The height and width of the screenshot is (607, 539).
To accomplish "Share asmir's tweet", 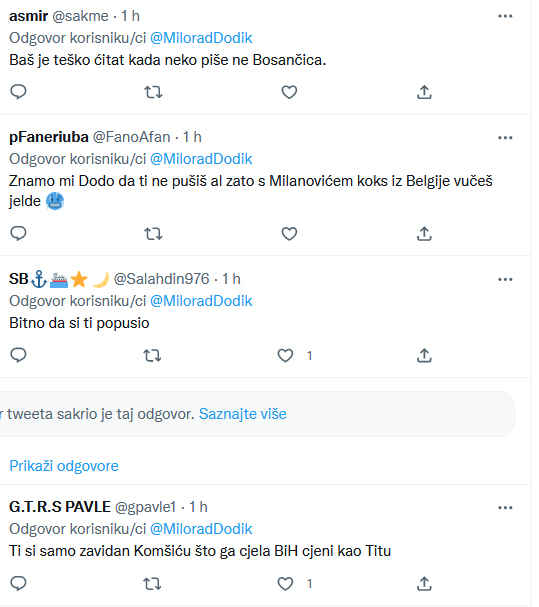I will pyautogui.click(x=424, y=92).
